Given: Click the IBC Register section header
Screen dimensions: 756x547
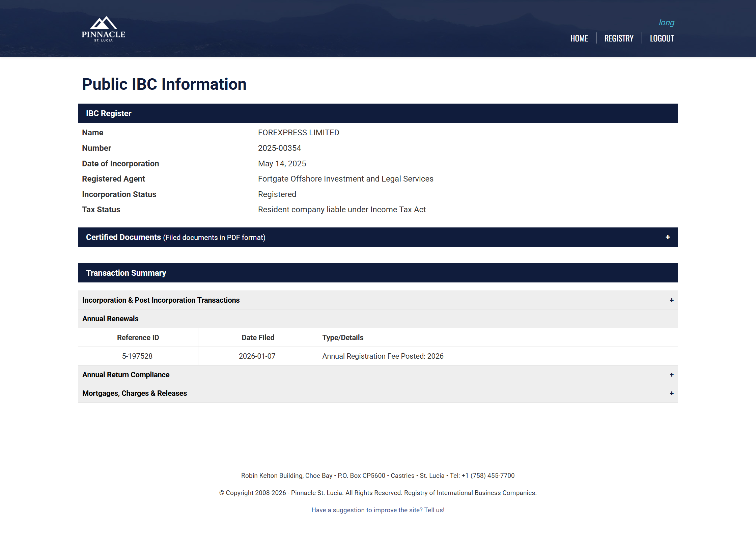Looking at the screenshot, I should [378, 113].
